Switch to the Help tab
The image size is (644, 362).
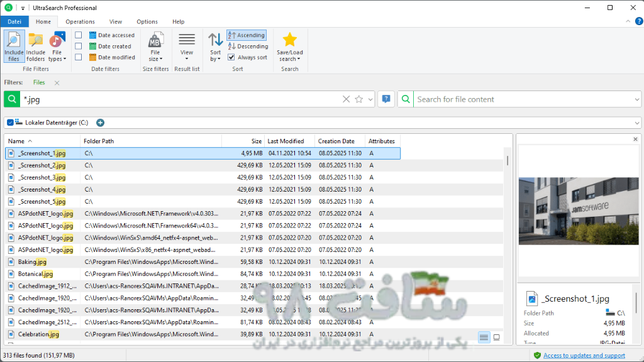(178, 22)
